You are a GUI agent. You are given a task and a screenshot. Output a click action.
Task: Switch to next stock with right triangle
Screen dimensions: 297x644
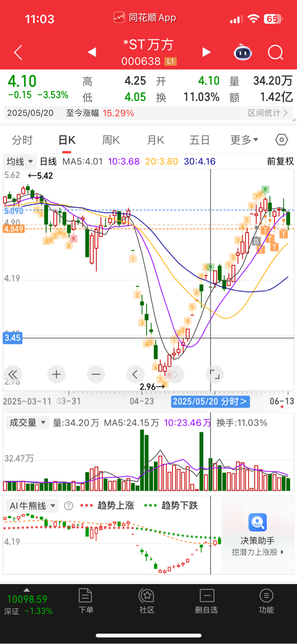point(207,52)
